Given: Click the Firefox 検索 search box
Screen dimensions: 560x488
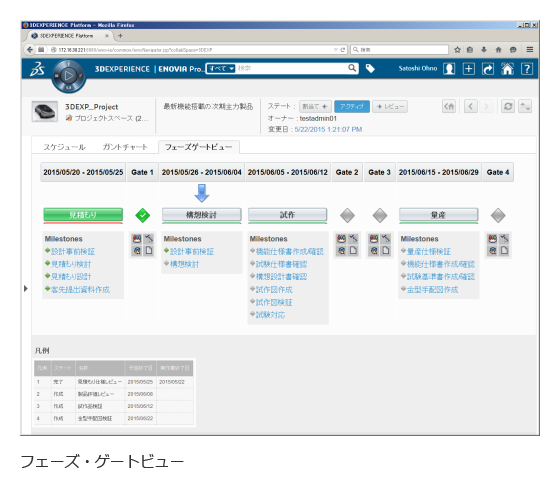Looking at the screenshot, I should [x=399, y=50].
